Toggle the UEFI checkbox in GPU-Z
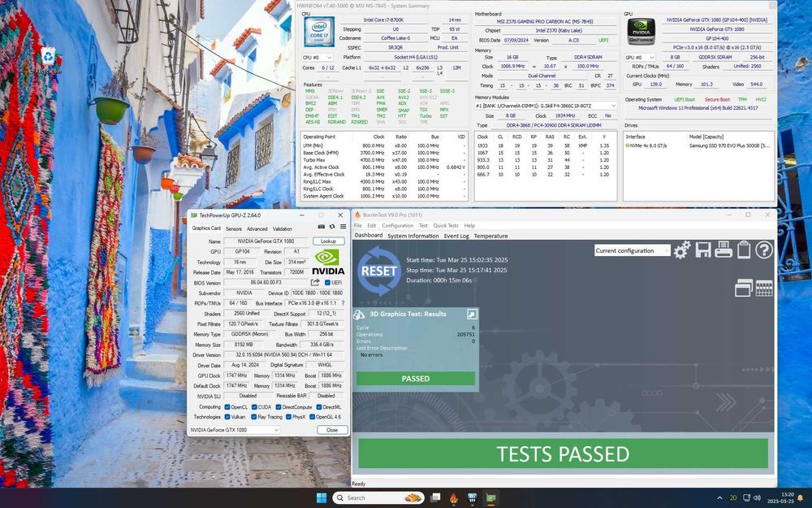This screenshot has height=508, width=812. 327,283
